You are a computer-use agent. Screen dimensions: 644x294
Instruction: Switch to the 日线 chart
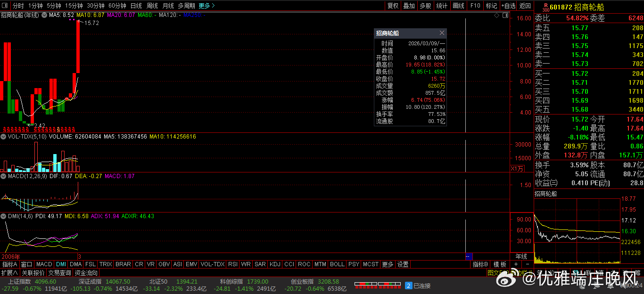tap(136, 6)
